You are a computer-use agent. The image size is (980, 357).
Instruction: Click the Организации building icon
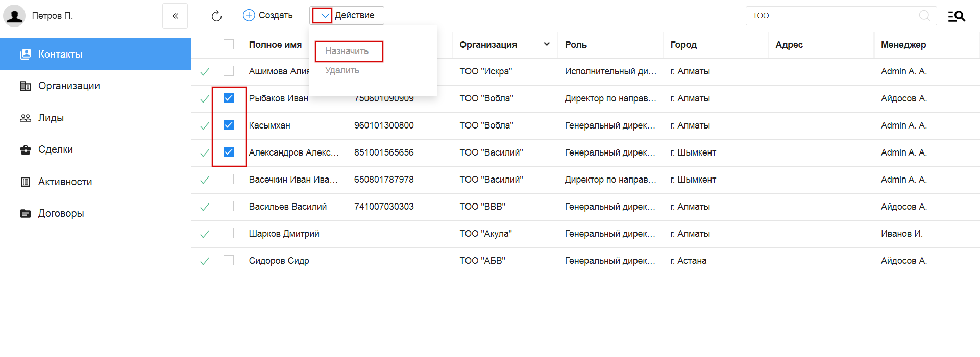point(25,86)
